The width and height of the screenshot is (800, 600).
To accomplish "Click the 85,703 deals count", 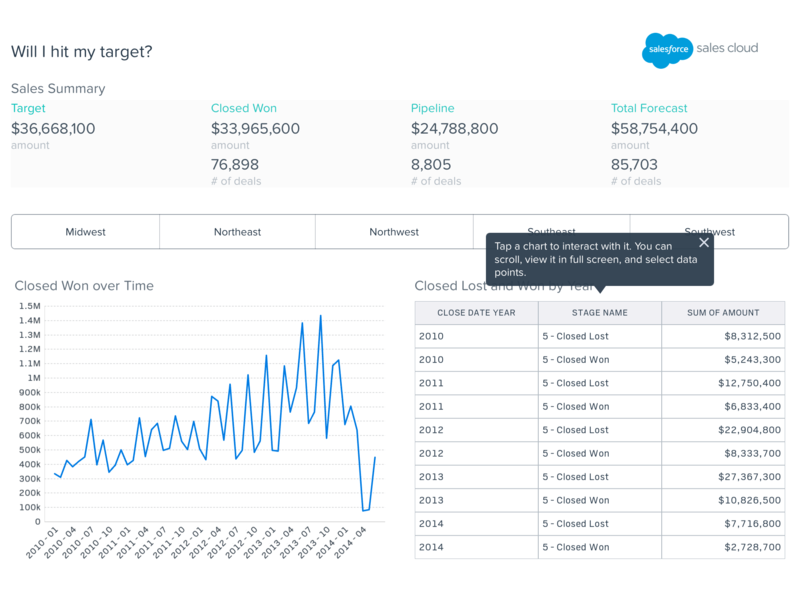I will tap(634, 164).
